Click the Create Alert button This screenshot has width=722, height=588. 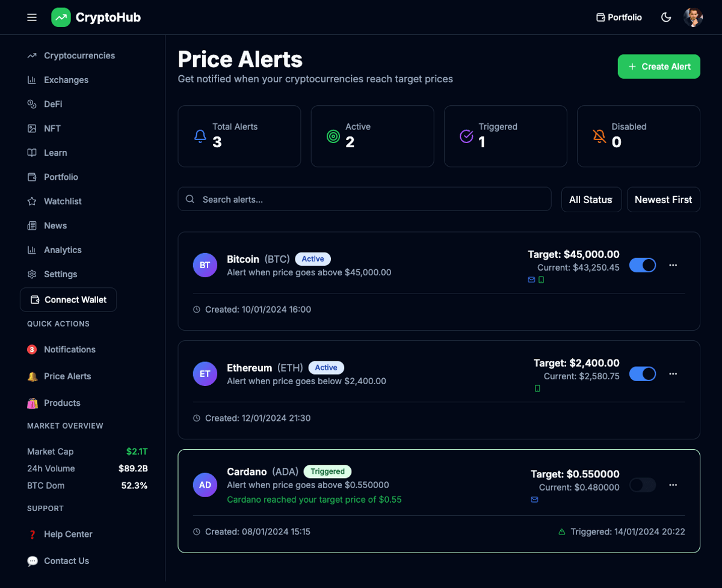point(659,67)
